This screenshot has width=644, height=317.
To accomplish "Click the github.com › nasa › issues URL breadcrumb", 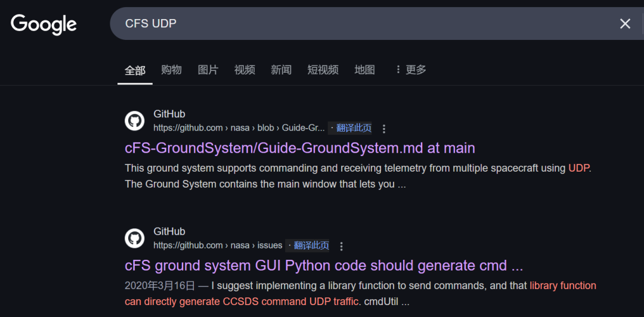I will pos(218,245).
